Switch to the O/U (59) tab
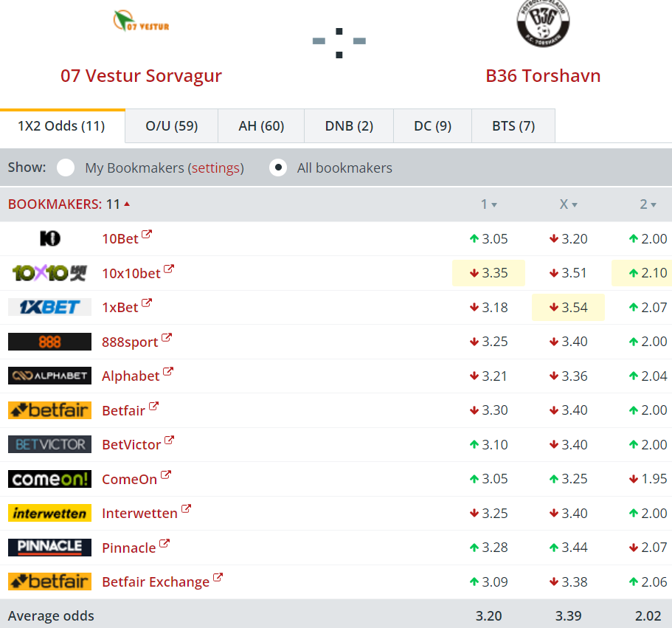 (x=171, y=126)
